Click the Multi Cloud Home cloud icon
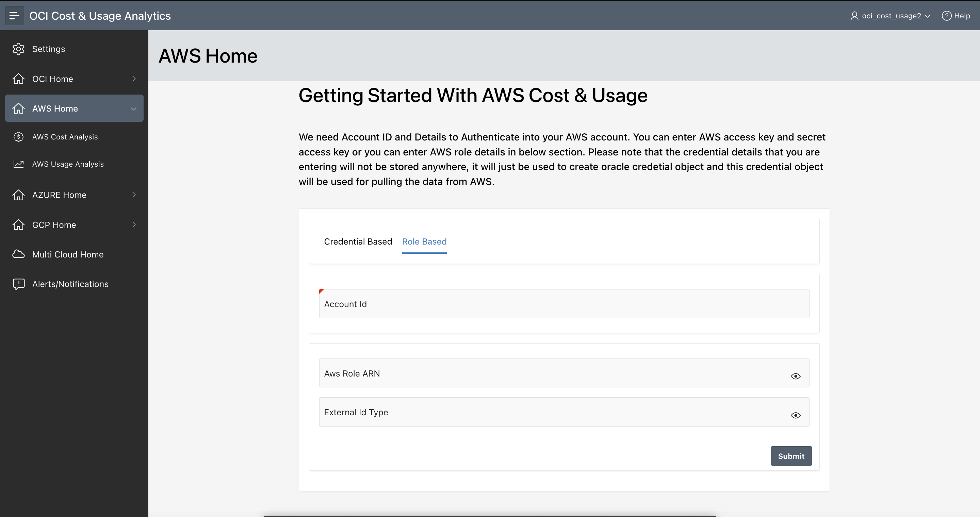980x517 pixels. coord(18,254)
